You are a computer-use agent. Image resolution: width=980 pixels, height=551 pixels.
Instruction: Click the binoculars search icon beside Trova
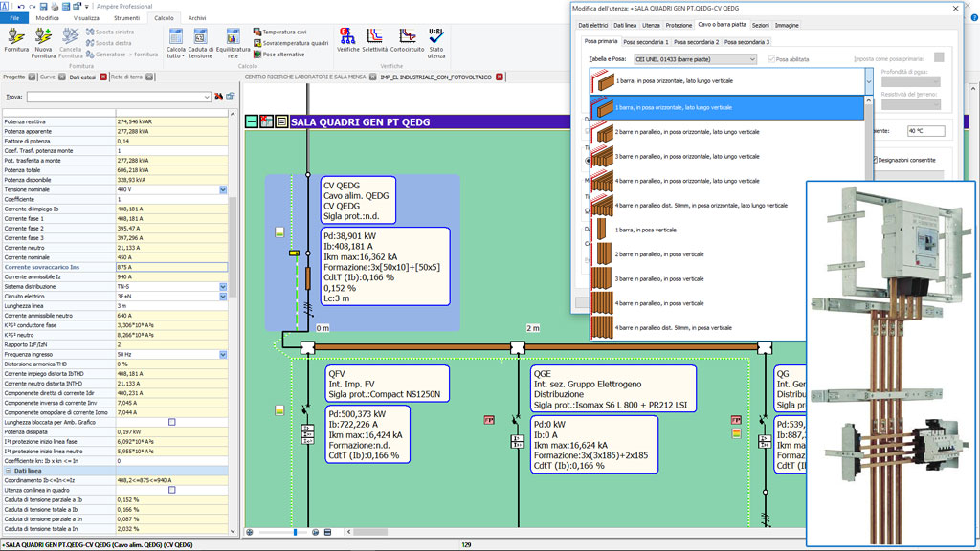219,97
